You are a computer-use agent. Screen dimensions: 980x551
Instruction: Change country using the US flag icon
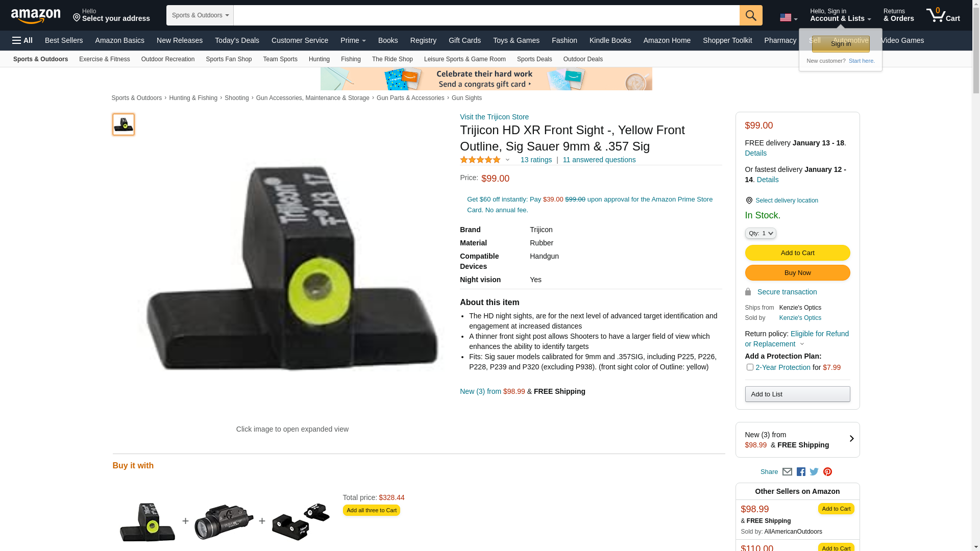pos(789,18)
